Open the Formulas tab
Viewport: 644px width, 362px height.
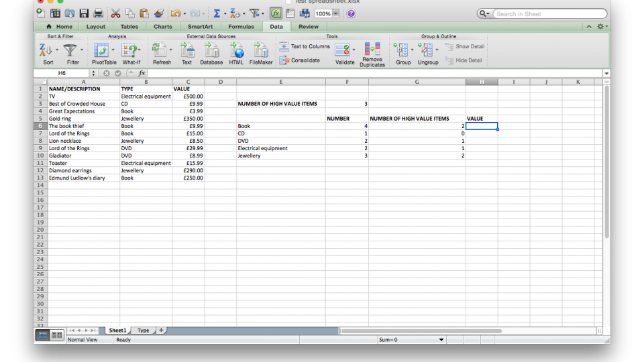241,27
